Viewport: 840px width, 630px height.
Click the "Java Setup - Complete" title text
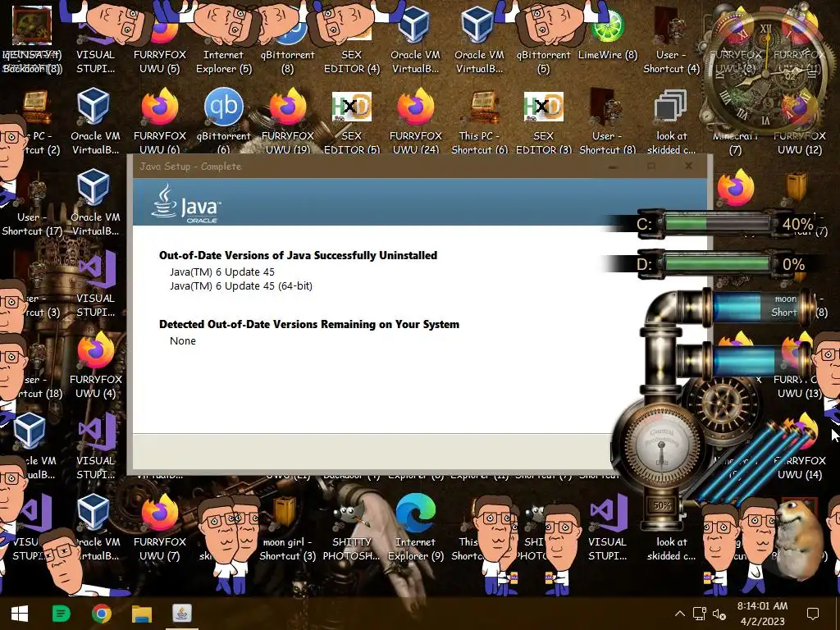190,166
